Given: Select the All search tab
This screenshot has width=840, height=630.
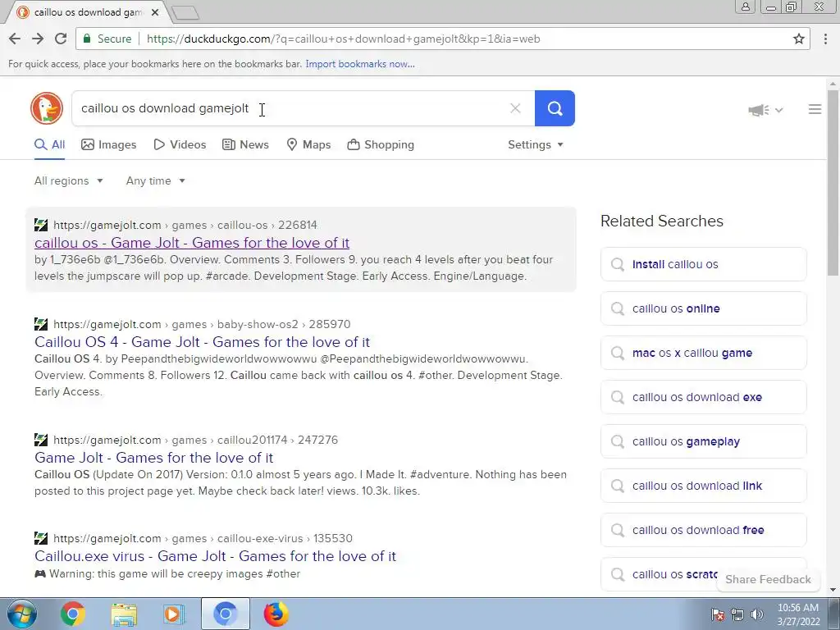Looking at the screenshot, I should pos(50,144).
